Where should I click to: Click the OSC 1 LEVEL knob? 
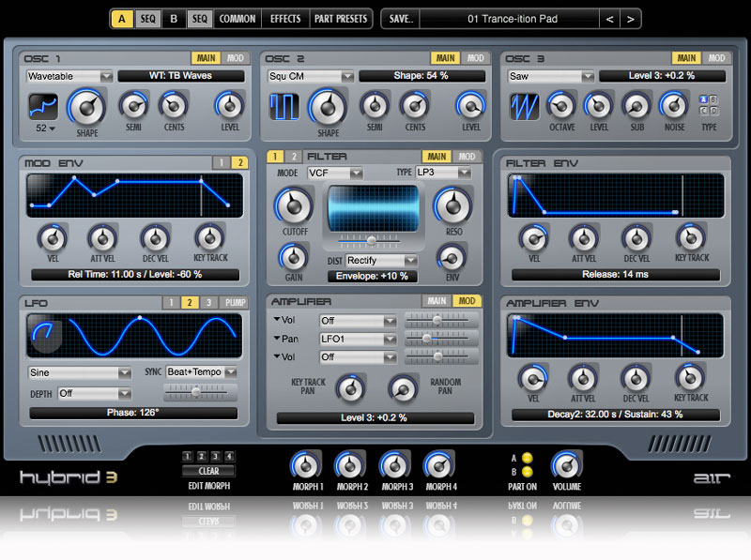[230, 106]
